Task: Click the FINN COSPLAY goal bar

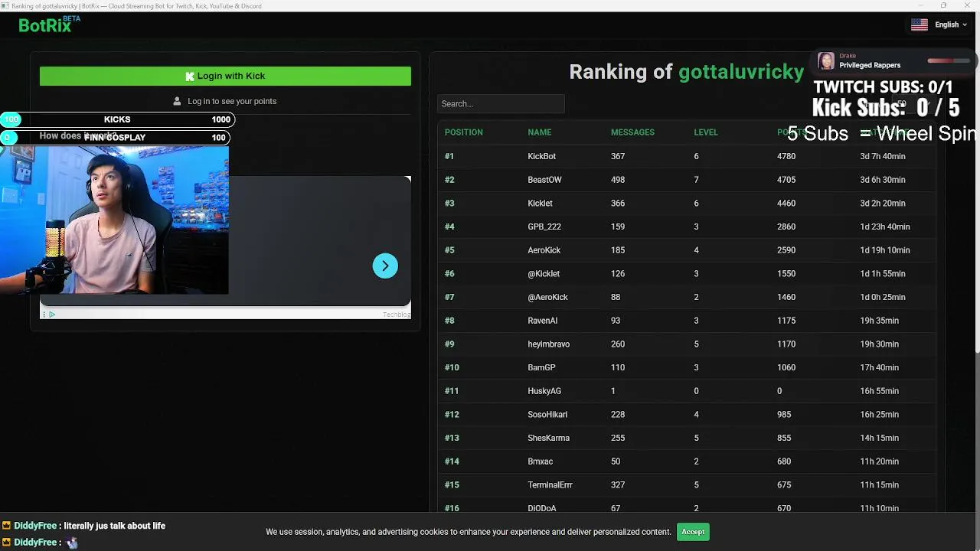Action: [115, 137]
